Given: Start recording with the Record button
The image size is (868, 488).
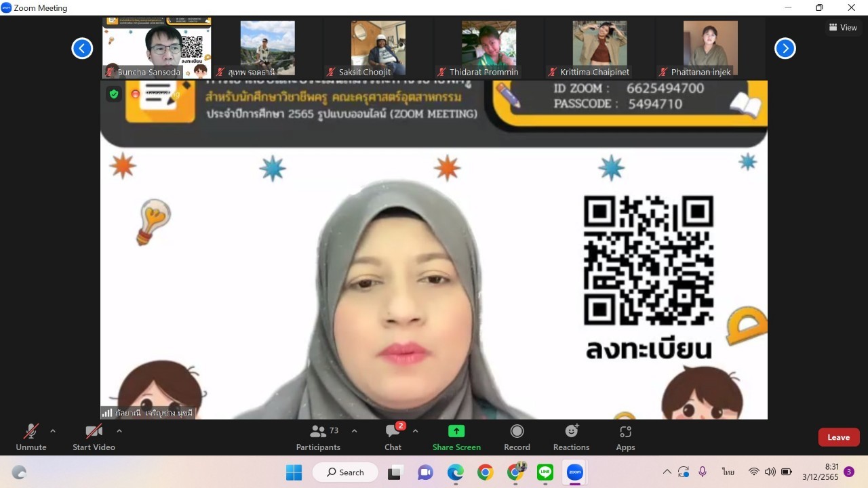Looking at the screenshot, I should click(517, 437).
